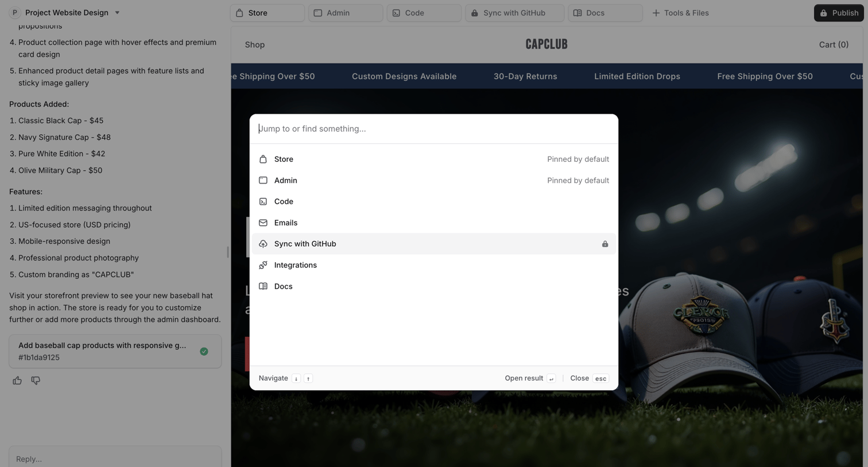Click the window icon beside palette Admin
Image resolution: width=868 pixels, height=467 pixels.
(x=263, y=180)
